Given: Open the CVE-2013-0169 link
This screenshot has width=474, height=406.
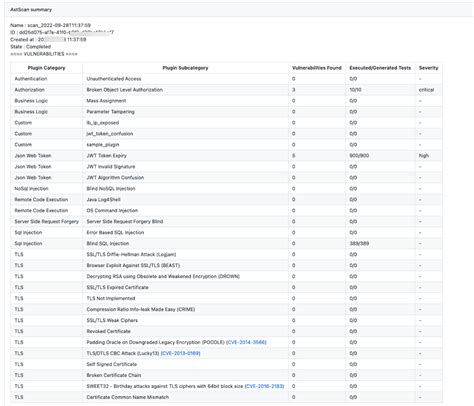Looking at the screenshot, I should pos(181,353).
